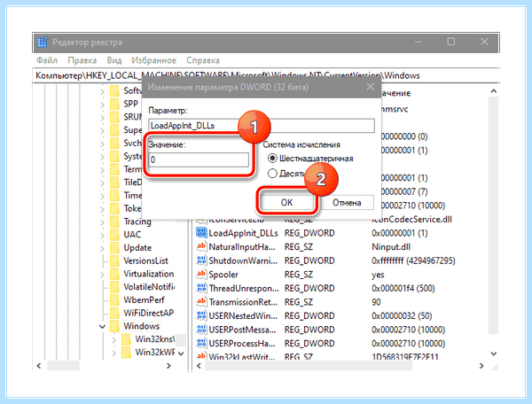Click the TransmissionRet... string icon

point(201,301)
